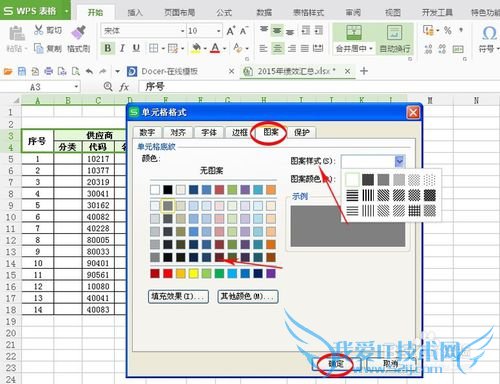Open the Merge and Center dropdown arrow
This screenshot has height=384, width=500.
pyautogui.click(x=371, y=49)
